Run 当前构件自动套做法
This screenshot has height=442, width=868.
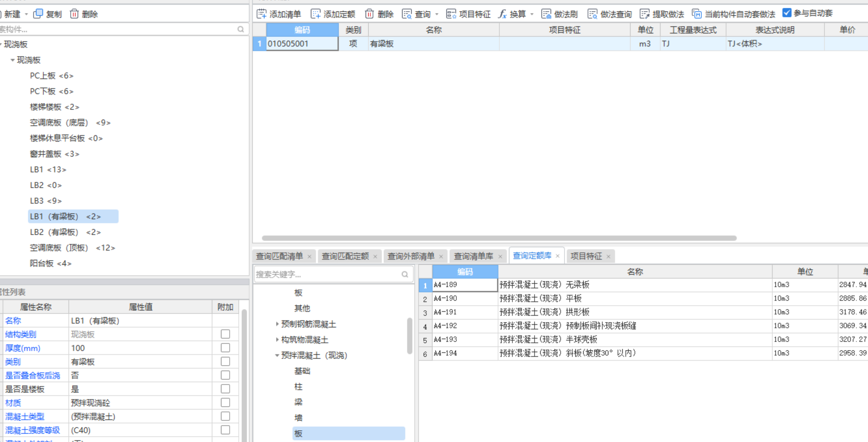733,14
